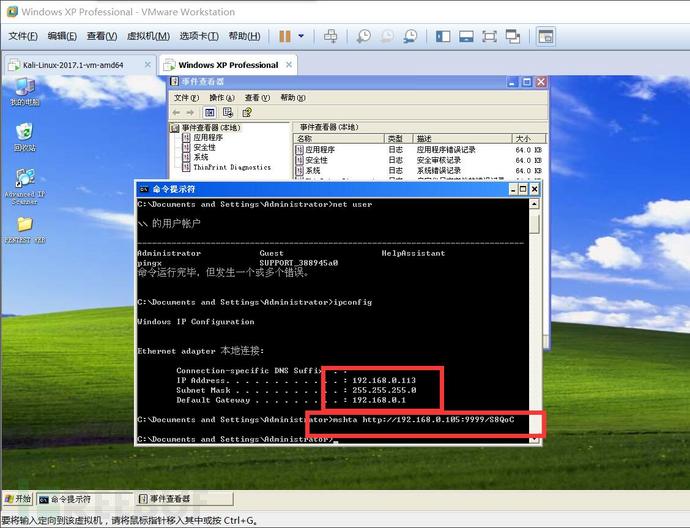This screenshot has height=528, width=690.
Task: Open the snapshot manager icon
Action: point(410,36)
